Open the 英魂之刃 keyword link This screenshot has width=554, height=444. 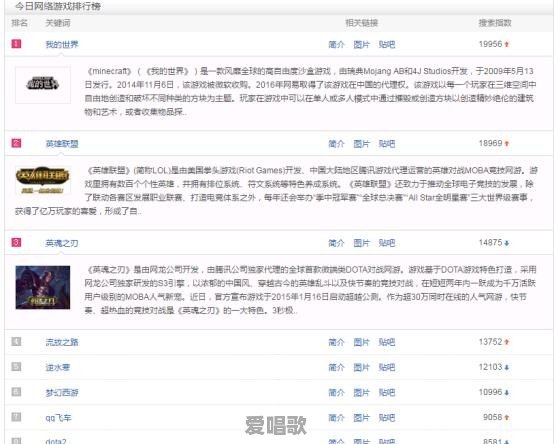coord(62,243)
